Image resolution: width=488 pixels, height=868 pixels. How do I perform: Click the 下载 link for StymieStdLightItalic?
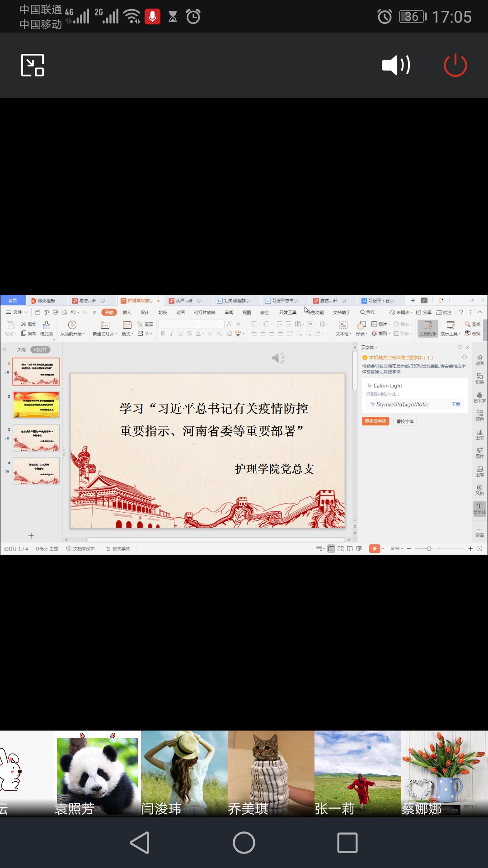point(456,404)
